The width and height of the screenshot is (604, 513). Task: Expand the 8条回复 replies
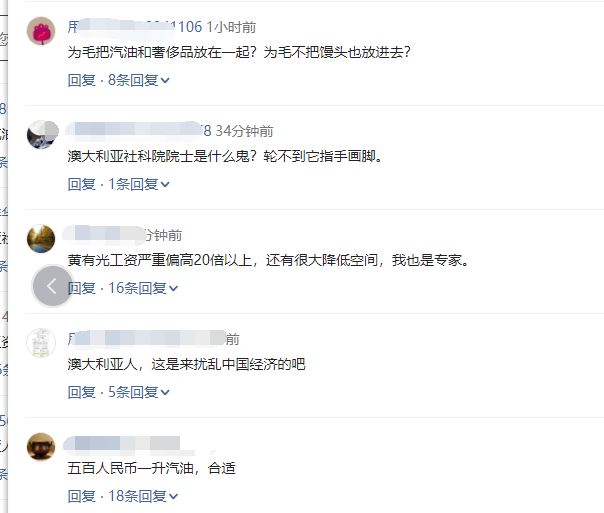(139, 80)
